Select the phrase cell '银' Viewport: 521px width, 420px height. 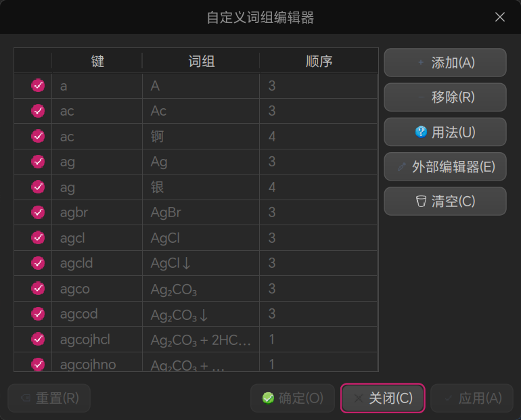201,187
